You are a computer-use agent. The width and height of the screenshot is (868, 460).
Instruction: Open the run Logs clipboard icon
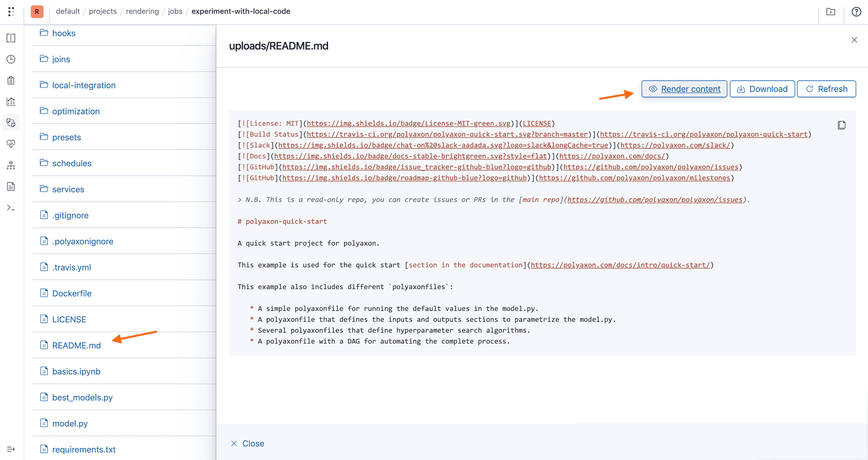click(x=11, y=80)
